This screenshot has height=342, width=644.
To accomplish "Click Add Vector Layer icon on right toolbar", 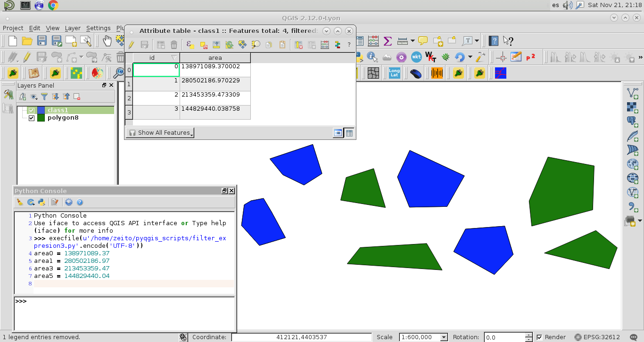I will [x=632, y=93].
